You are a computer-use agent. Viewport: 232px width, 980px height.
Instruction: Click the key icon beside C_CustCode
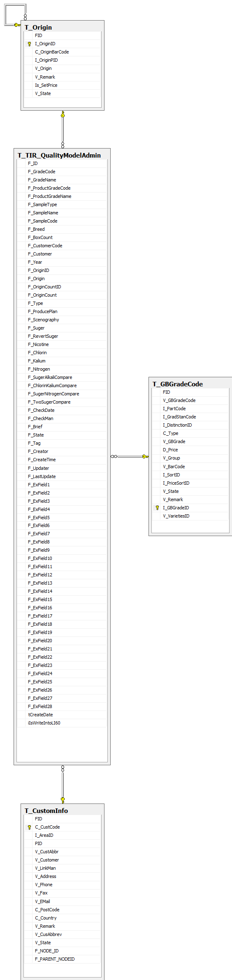click(29, 827)
